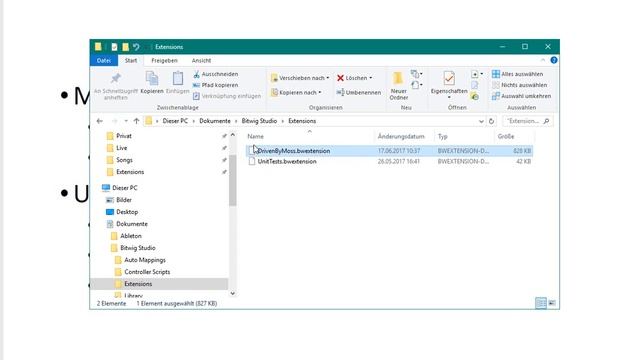This screenshot has width=640, height=360.
Task: Collapse the ribbon with the chevron
Action: (543, 60)
